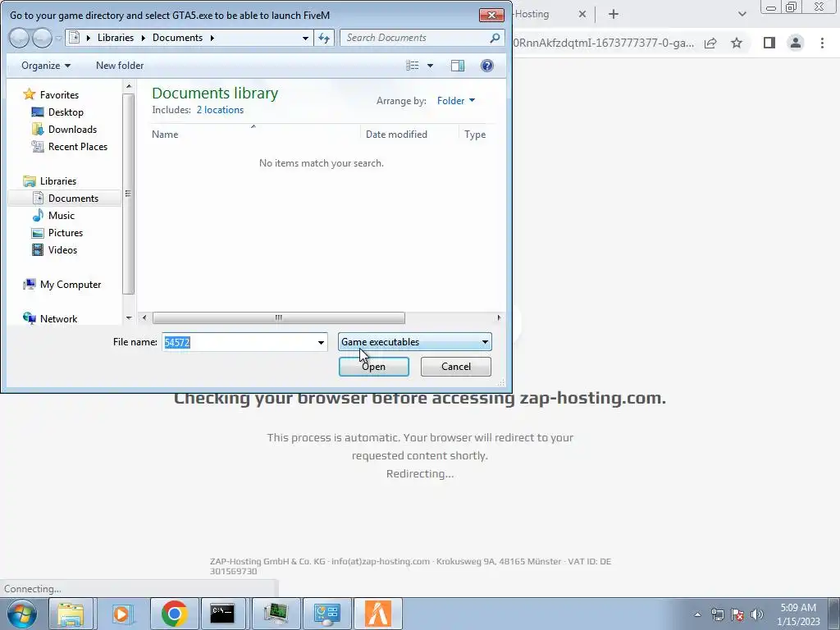This screenshot has height=630, width=840.
Task: Click the Open button
Action: (x=374, y=367)
